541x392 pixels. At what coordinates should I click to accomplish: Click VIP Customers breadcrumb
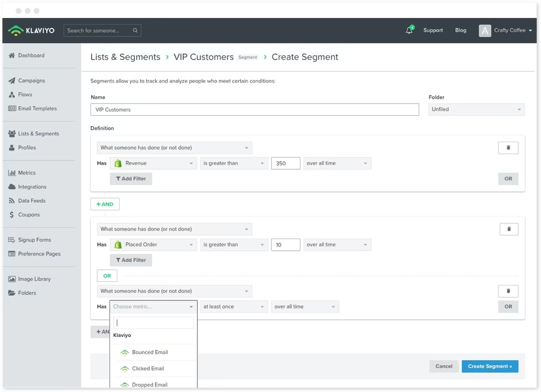(x=203, y=57)
